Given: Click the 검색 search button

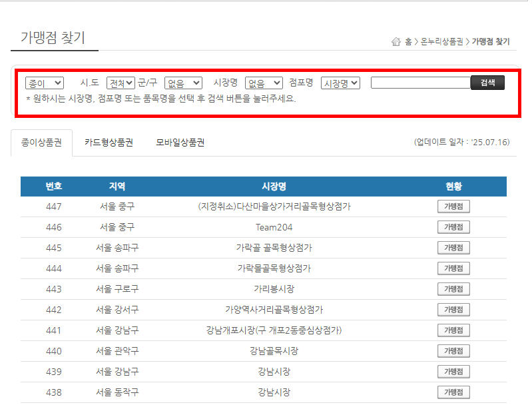Looking at the screenshot, I should 487,83.
